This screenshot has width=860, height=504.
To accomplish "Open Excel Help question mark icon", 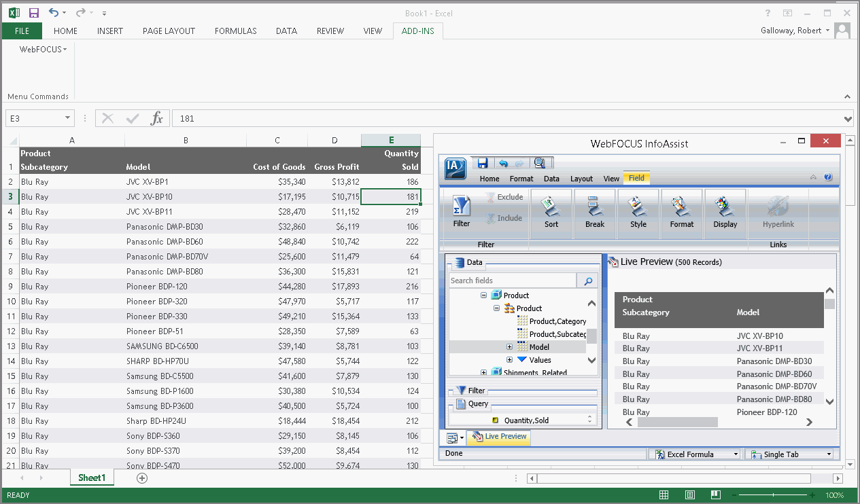I will point(768,13).
